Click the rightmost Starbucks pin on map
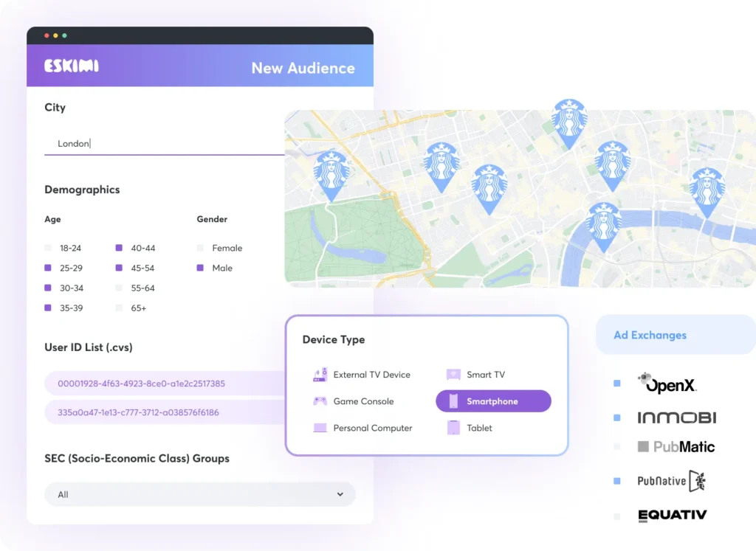The height and width of the screenshot is (551, 756). [707, 193]
